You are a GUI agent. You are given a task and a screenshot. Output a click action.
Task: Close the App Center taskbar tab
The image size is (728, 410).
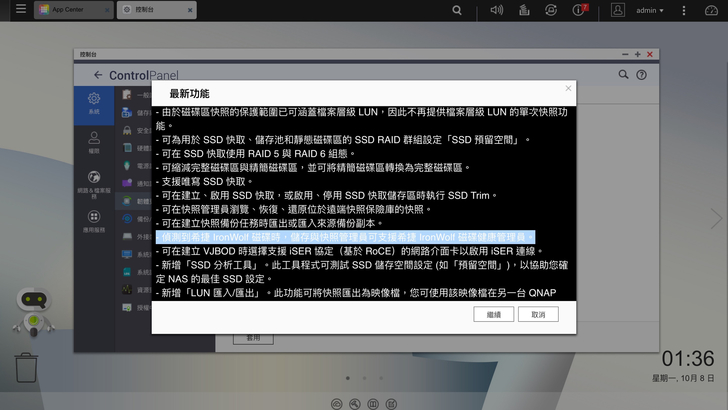[107, 10]
